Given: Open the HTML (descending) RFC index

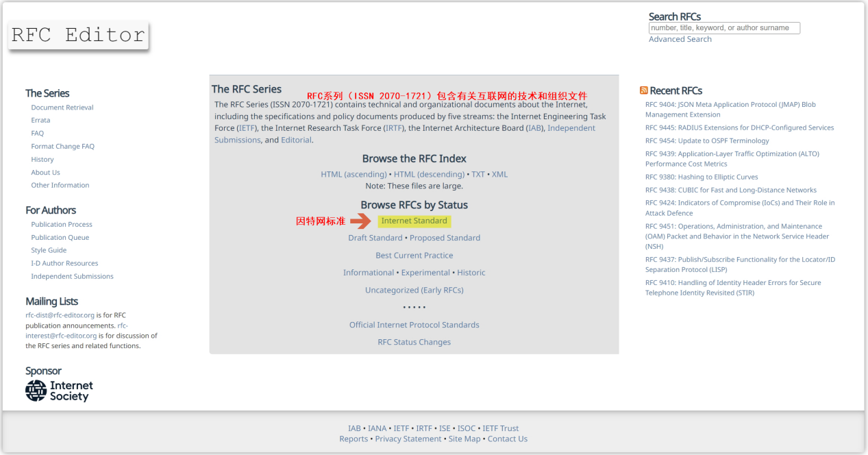Looking at the screenshot, I should tap(429, 174).
